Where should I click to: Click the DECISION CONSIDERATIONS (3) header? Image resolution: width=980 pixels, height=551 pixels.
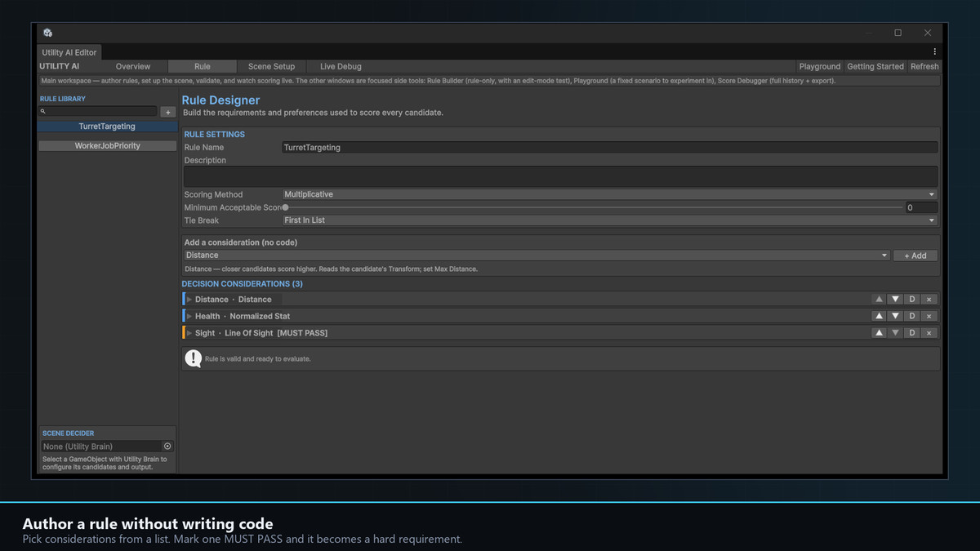pos(242,283)
